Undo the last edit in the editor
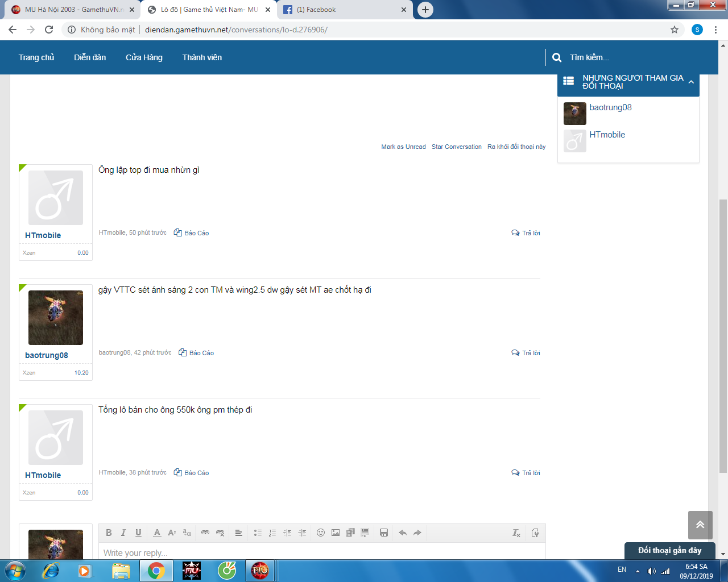The image size is (728, 582). pos(403,533)
